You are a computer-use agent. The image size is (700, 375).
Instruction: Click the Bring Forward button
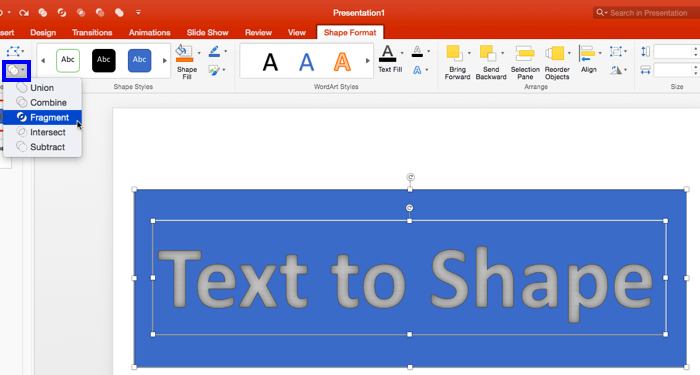click(457, 62)
